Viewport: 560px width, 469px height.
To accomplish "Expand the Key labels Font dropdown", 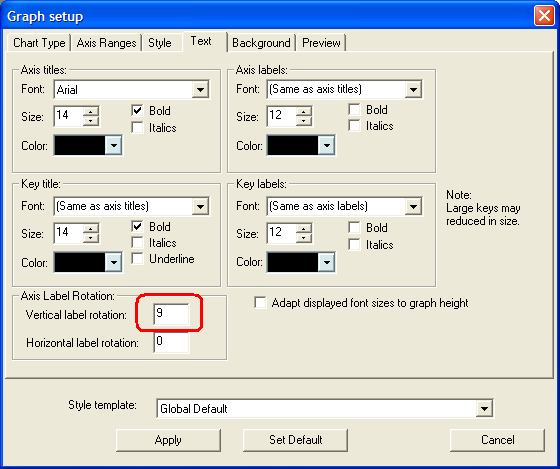I will point(413,206).
